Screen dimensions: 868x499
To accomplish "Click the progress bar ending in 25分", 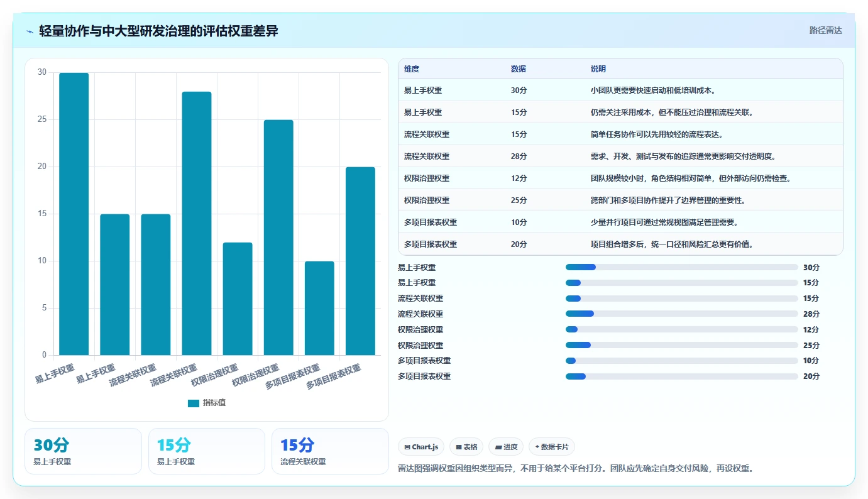I will [682, 345].
